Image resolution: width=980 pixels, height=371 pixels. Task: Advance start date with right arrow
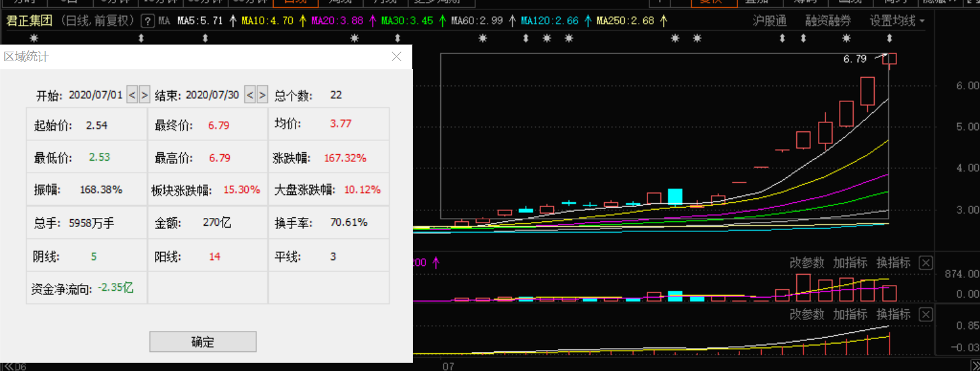[144, 95]
